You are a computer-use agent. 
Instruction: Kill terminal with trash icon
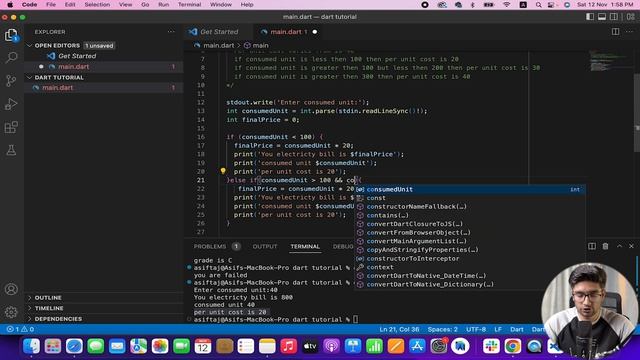coord(605,246)
